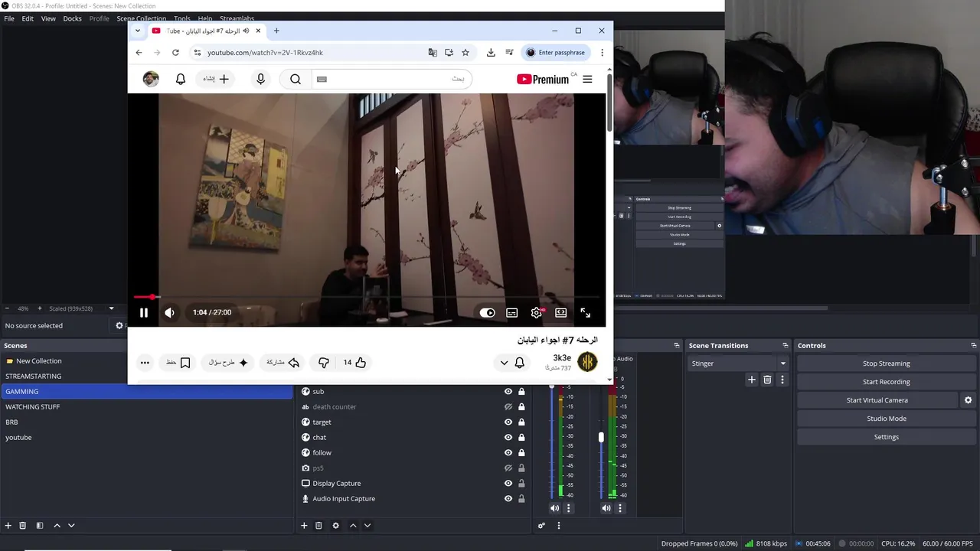
Task: Mute the YouTube player volume
Action: tap(169, 312)
